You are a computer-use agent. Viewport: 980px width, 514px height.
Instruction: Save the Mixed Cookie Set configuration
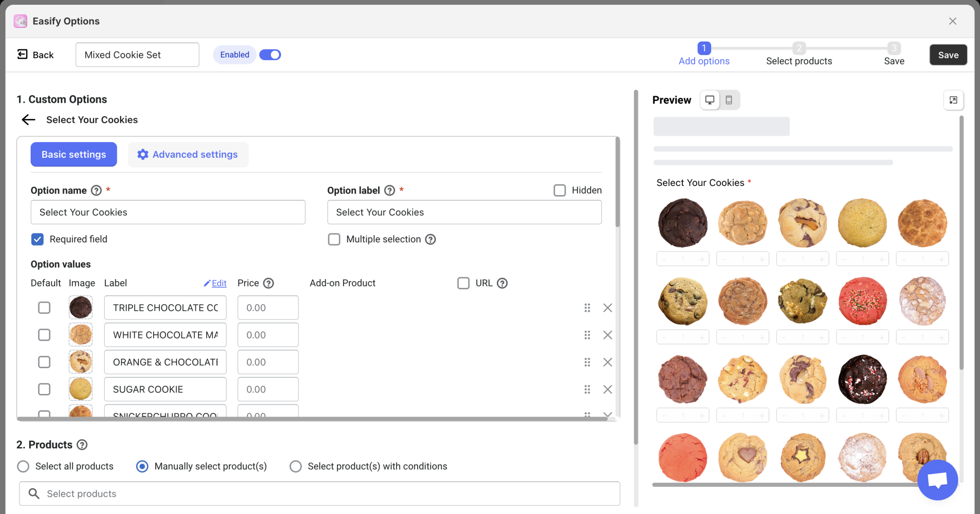pos(947,55)
